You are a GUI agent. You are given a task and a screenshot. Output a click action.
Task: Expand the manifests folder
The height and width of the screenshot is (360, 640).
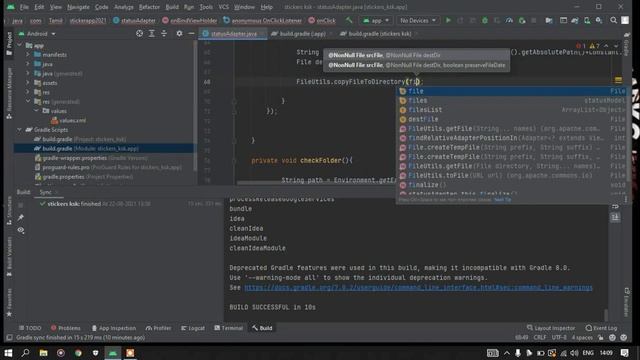(x=28, y=55)
